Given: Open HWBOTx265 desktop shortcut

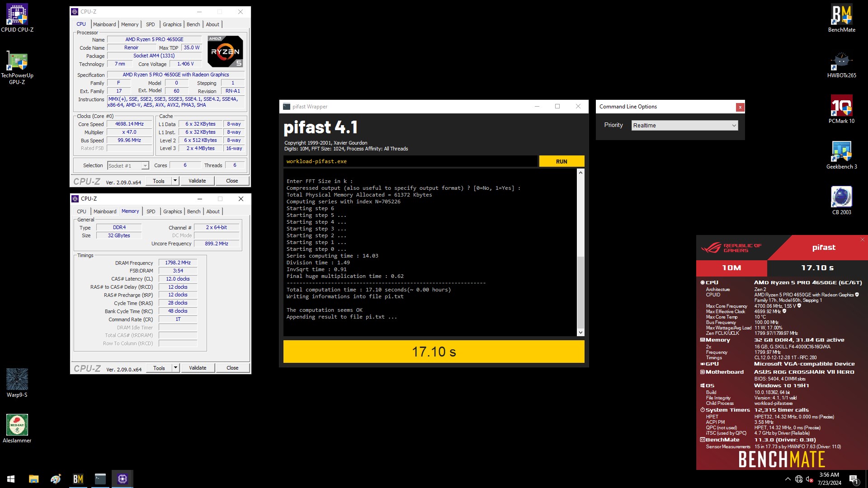Looking at the screenshot, I should tap(841, 64).
